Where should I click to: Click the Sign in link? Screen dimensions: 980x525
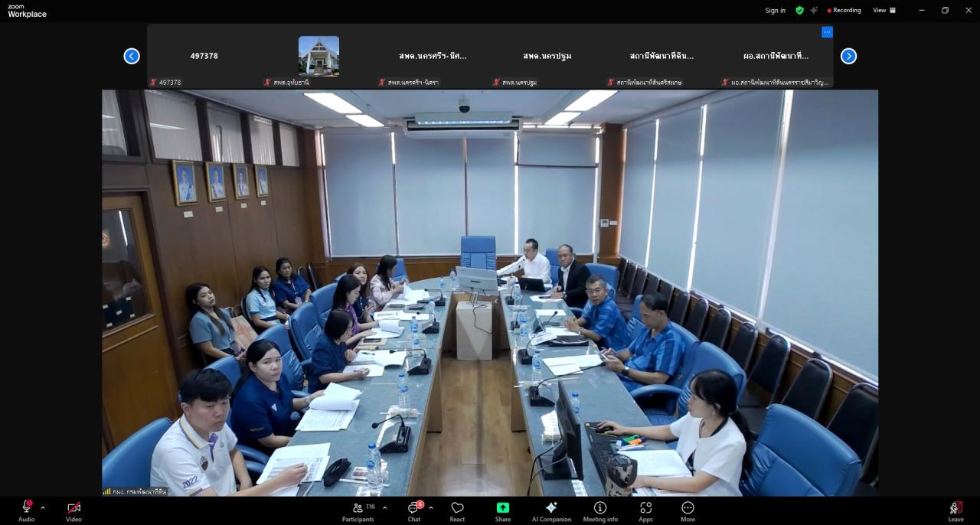[x=774, y=10]
